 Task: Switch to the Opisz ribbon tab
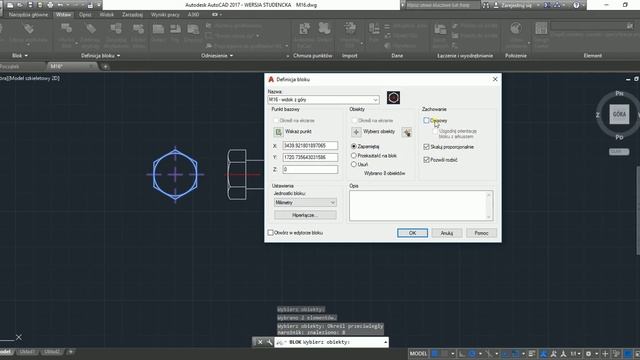pos(85,15)
